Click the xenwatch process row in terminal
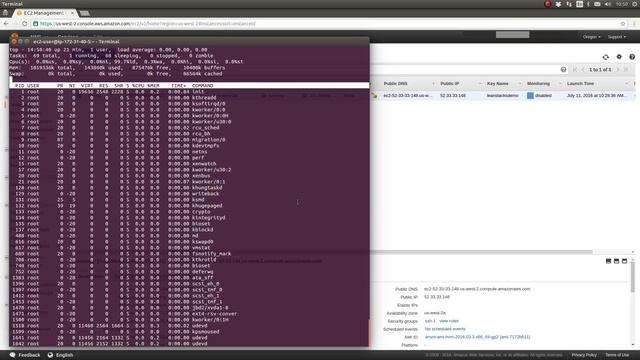The width and height of the screenshot is (640, 360). coord(189,164)
